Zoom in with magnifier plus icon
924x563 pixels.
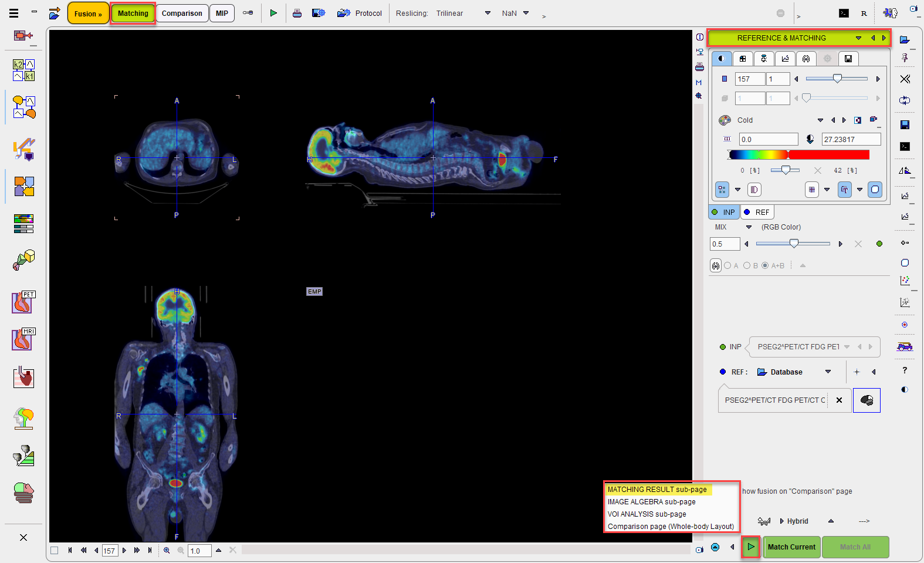(x=167, y=550)
